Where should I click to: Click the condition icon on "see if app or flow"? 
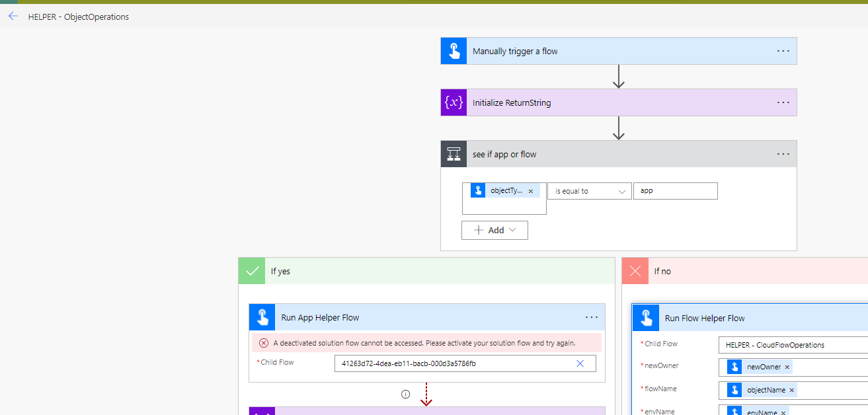pyautogui.click(x=454, y=153)
